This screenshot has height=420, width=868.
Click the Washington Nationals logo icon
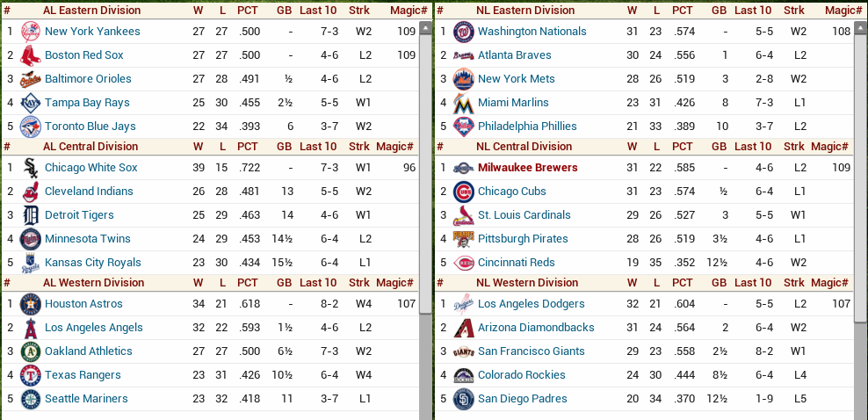tap(463, 32)
